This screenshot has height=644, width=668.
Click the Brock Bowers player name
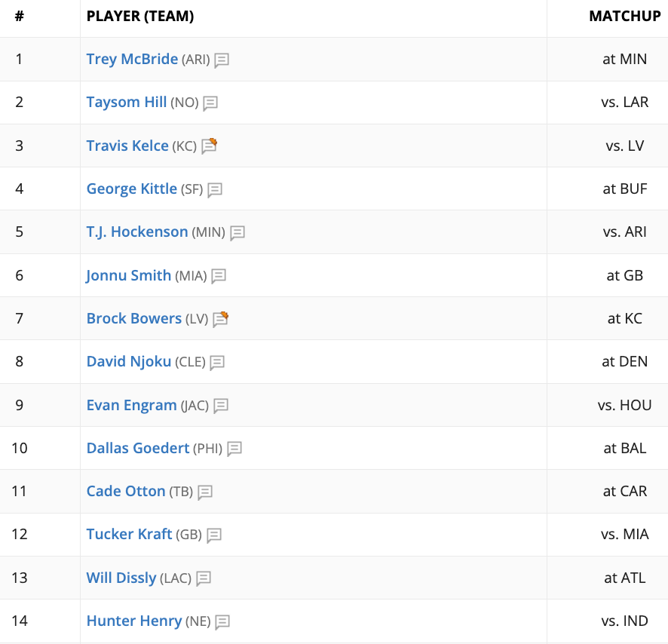133,318
